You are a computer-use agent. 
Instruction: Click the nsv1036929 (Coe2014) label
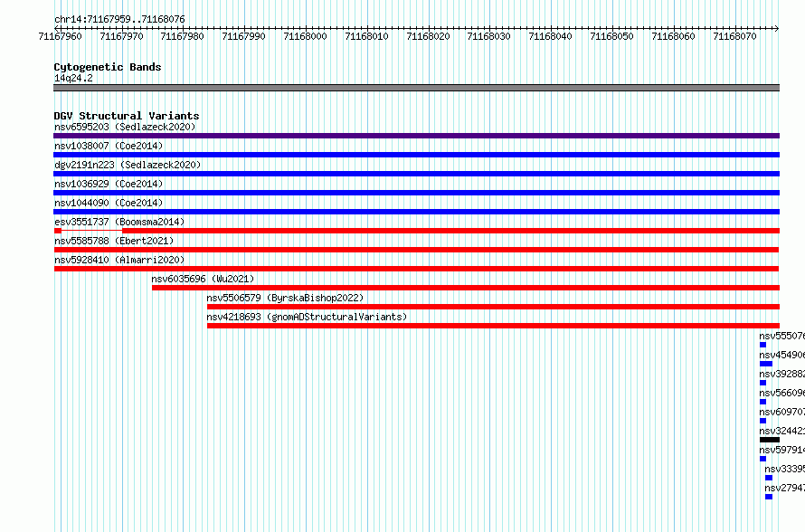(109, 184)
